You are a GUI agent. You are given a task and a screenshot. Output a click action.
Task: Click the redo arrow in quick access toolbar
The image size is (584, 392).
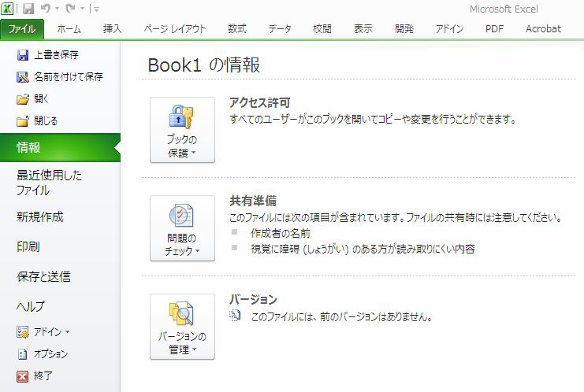[70, 8]
